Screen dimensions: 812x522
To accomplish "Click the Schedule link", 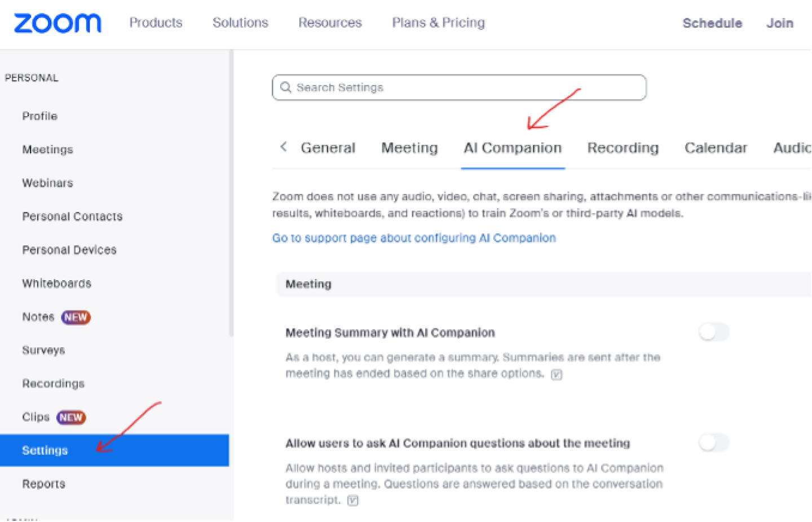I will pos(712,23).
